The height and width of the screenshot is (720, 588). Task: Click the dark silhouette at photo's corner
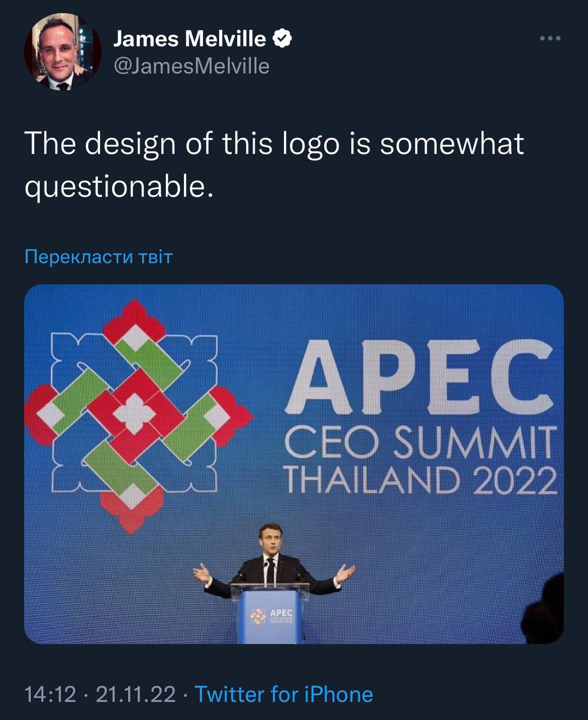pos(544,613)
